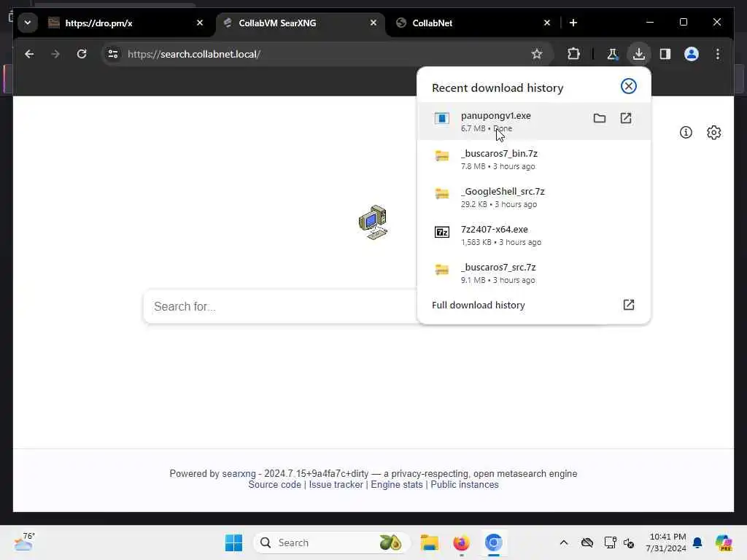
Task: Open the network status tray icon
Action: (x=610, y=542)
